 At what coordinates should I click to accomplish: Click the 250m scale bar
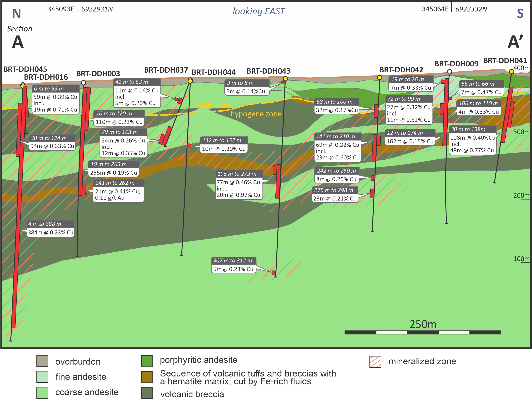pyautogui.click(x=423, y=332)
